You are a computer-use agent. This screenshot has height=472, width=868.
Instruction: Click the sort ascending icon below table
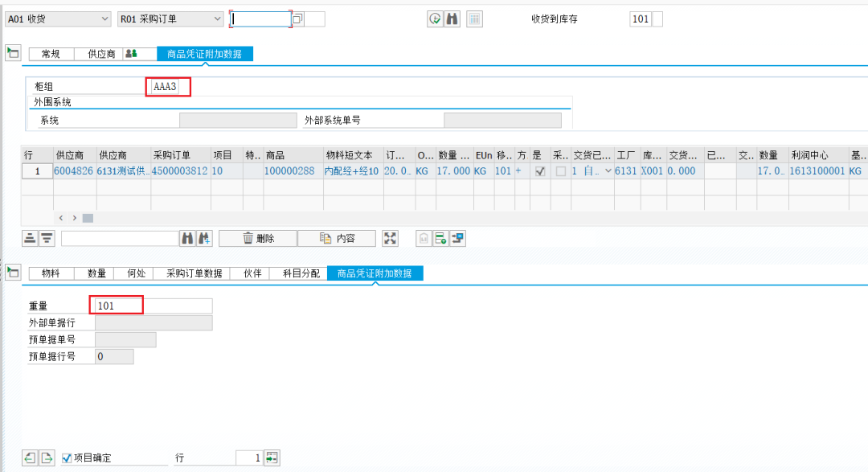tap(30, 238)
